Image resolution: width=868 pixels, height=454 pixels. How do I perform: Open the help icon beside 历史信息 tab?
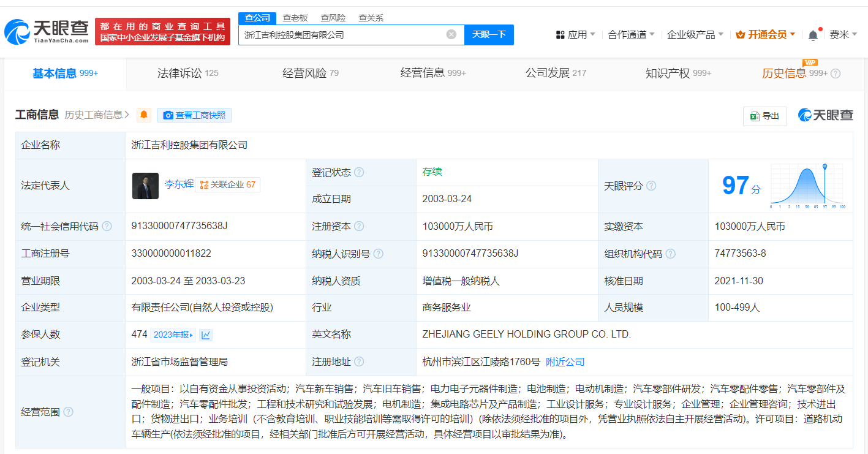pyautogui.click(x=836, y=74)
